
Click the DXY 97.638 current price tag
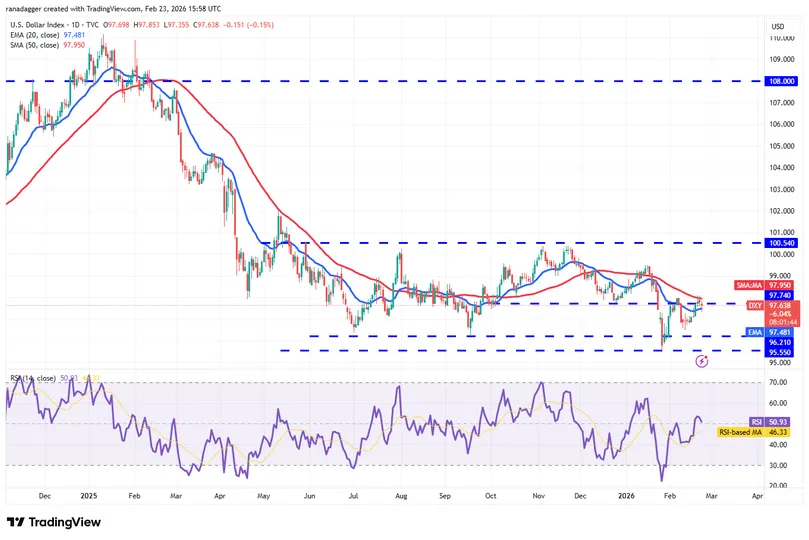tap(773, 306)
